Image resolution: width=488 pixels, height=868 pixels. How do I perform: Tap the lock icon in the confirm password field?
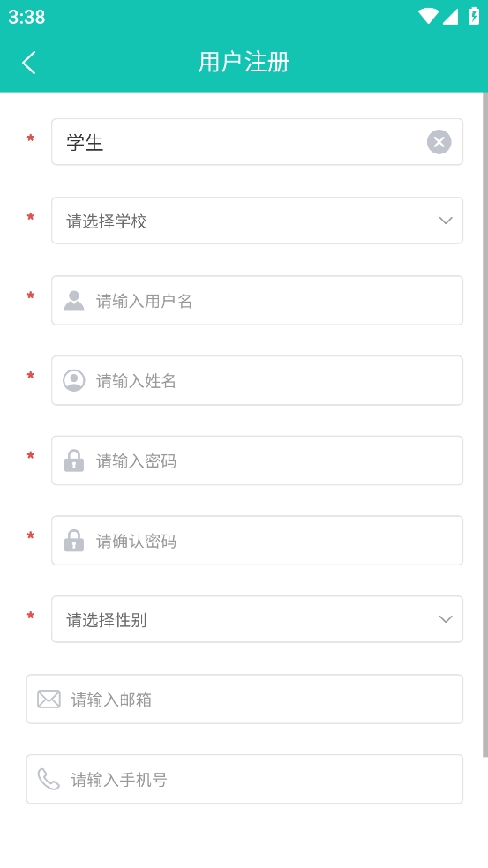point(73,541)
